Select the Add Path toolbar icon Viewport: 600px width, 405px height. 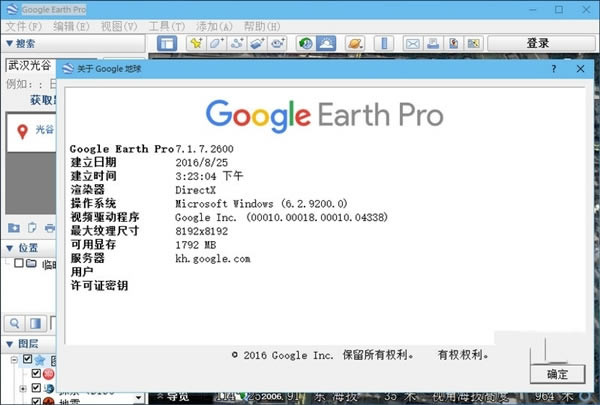(237, 44)
